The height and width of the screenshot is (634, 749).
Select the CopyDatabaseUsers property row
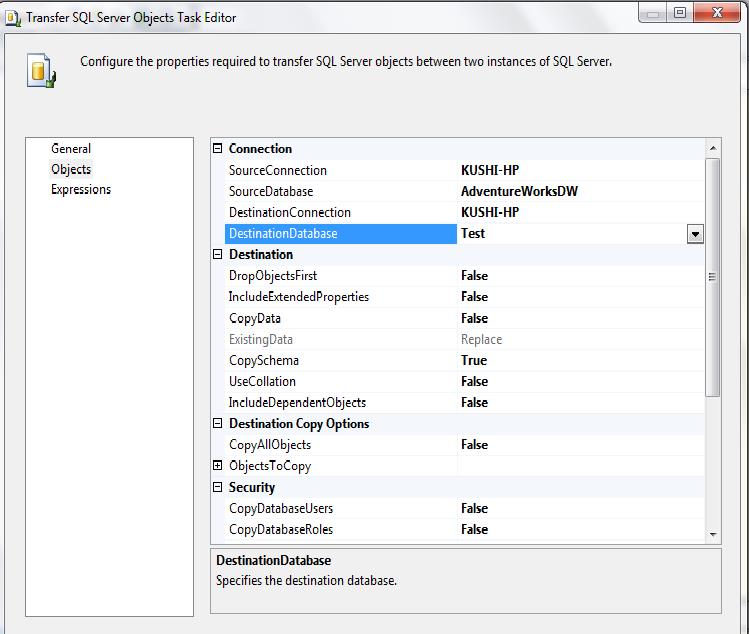pos(281,509)
